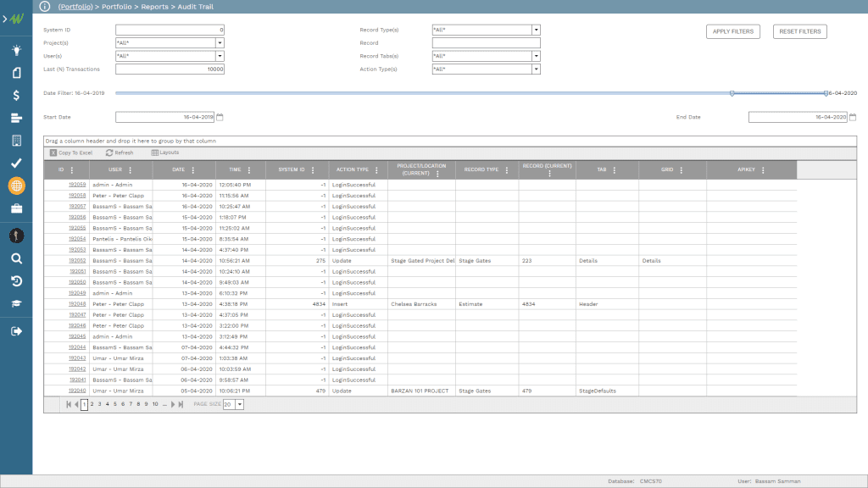Expand the Project(s) dropdown
The width and height of the screenshot is (868, 488).
point(220,42)
